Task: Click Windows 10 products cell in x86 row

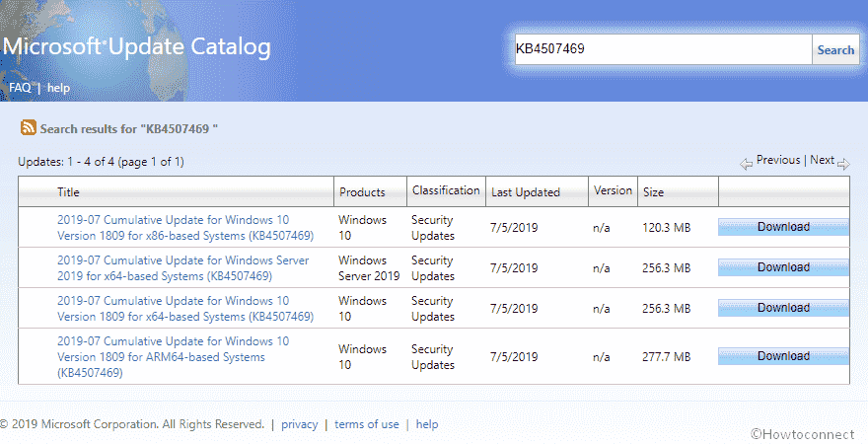Action: click(363, 228)
